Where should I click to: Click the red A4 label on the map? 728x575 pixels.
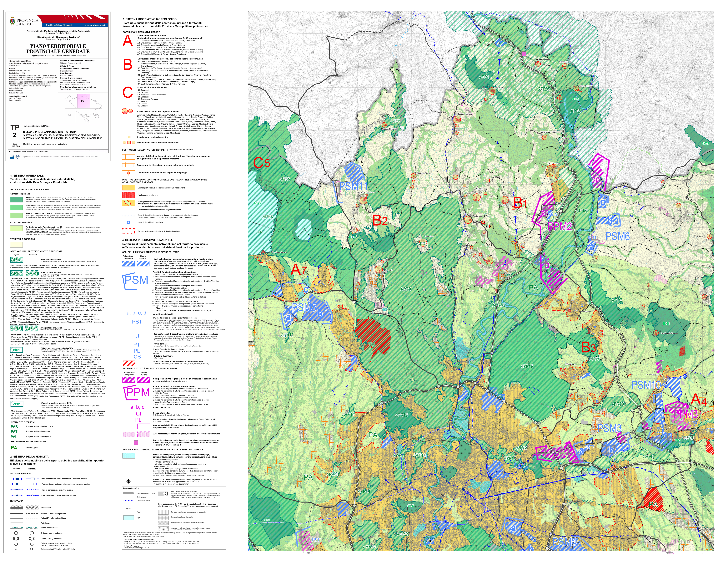coord(699,400)
